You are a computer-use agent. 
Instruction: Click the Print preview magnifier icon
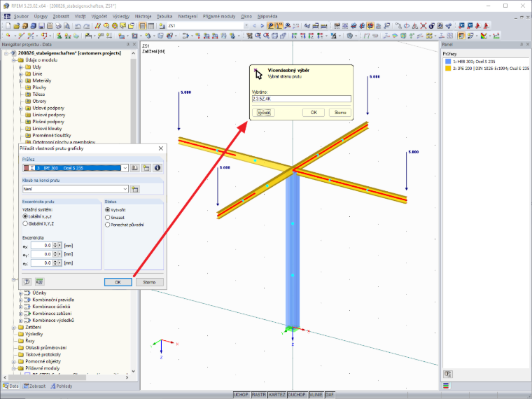[66, 26]
